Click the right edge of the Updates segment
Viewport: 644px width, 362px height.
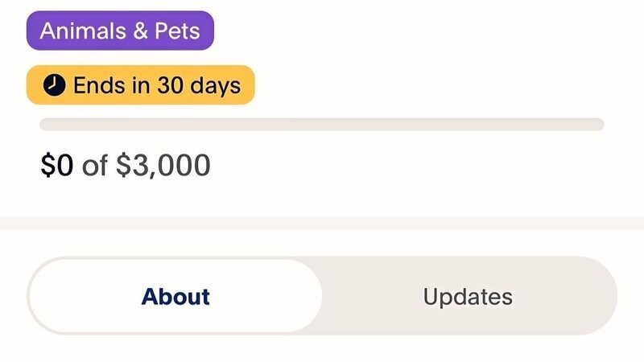610,296
